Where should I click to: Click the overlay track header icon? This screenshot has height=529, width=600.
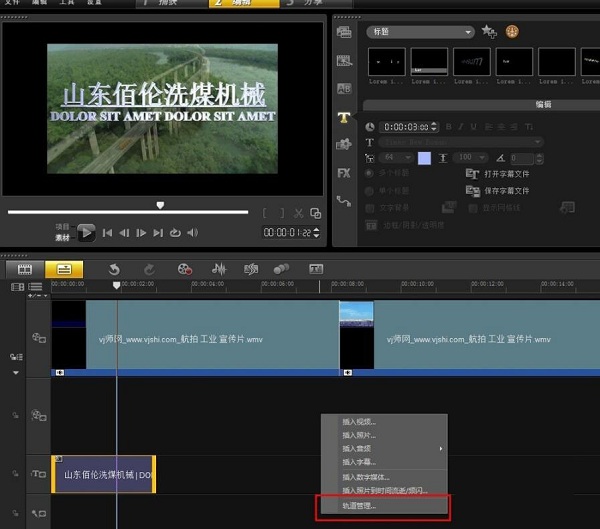(x=39, y=415)
